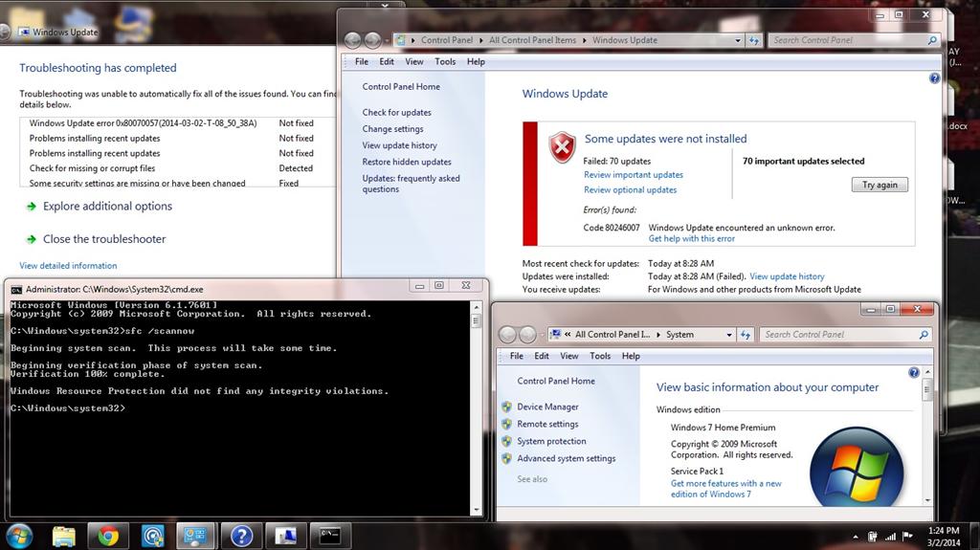Screen dimensions: 980x550
Task: Click the red shield error icon
Action: (x=562, y=147)
